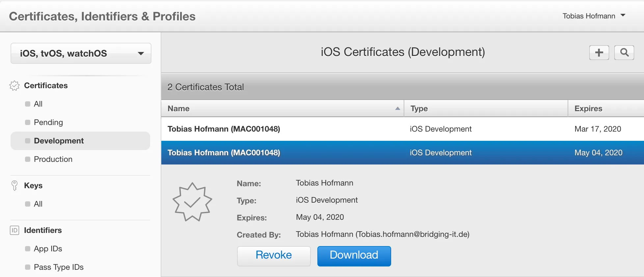This screenshot has height=277, width=644.
Task: Open Production certificates list
Action: click(53, 159)
